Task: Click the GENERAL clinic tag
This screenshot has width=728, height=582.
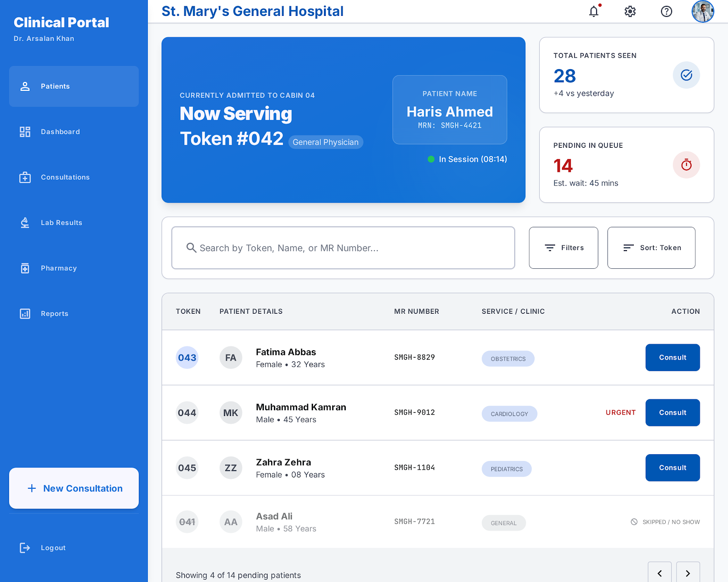Action: tap(504, 523)
